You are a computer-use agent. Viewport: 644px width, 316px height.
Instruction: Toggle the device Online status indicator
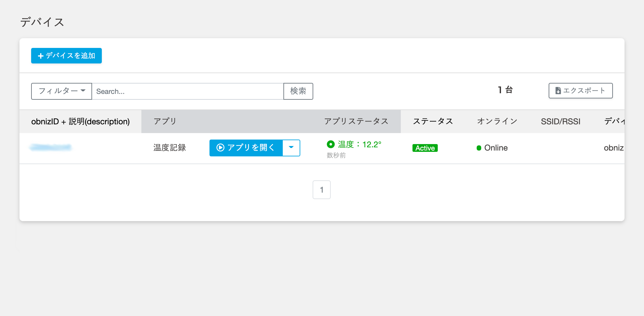(478, 148)
